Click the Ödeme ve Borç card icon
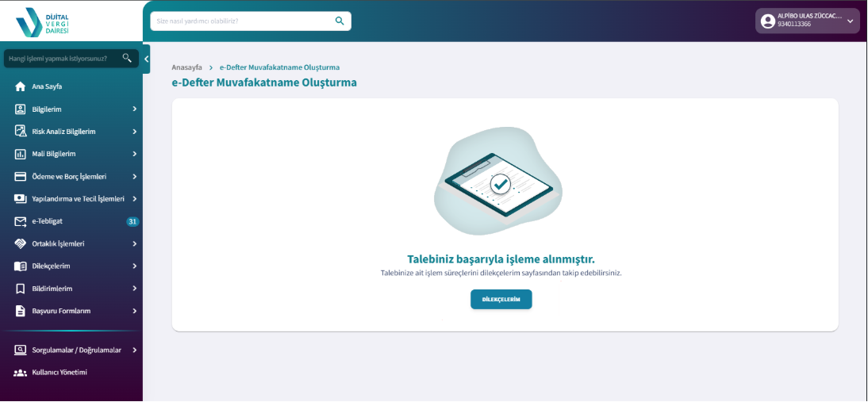The image size is (868, 402). pyautogui.click(x=21, y=176)
